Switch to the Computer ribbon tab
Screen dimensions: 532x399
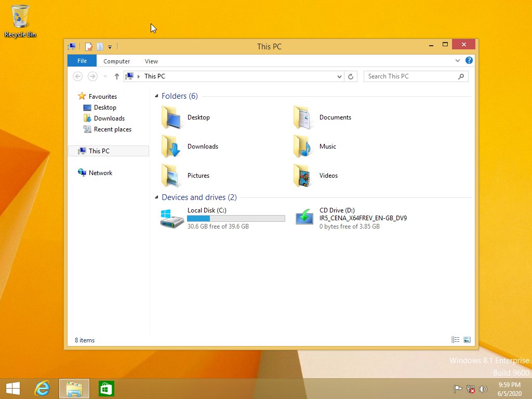pos(117,61)
